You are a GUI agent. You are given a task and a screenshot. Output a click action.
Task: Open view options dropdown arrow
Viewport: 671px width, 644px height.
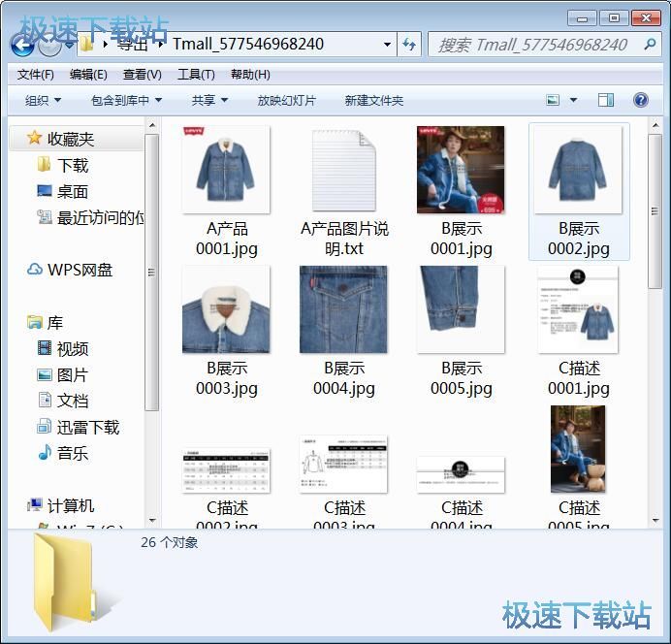click(573, 100)
